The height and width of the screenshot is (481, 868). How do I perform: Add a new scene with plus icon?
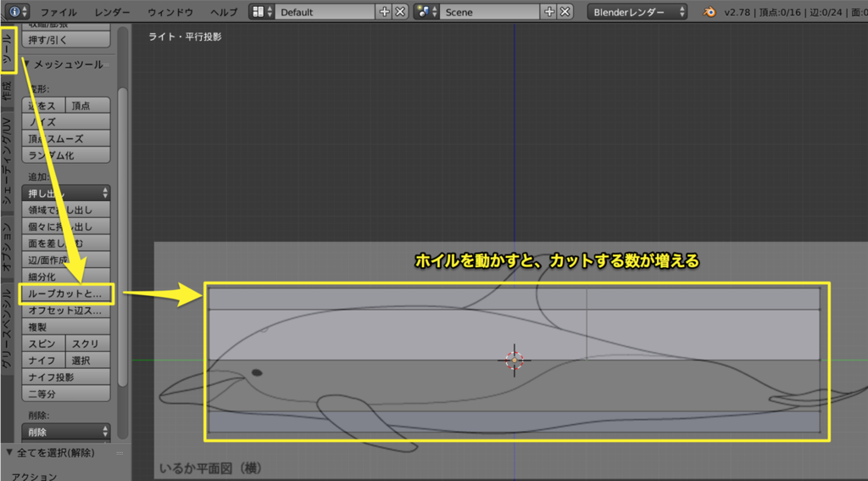click(549, 12)
